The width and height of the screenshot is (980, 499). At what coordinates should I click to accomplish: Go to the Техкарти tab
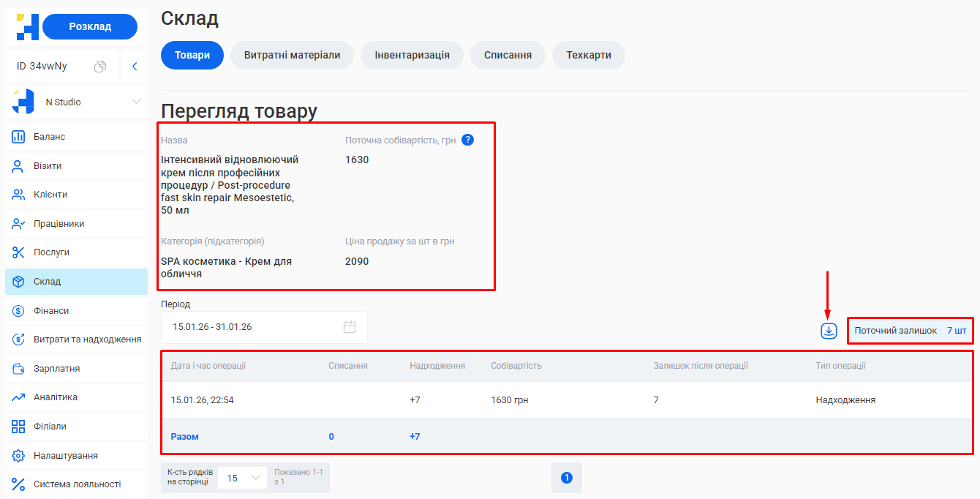588,55
